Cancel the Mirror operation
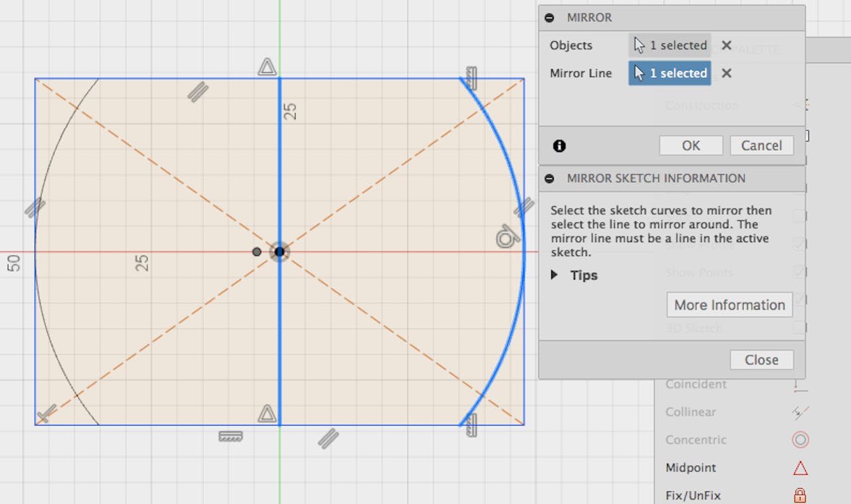Image resolution: width=851 pixels, height=504 pixels. coord(761,146)
